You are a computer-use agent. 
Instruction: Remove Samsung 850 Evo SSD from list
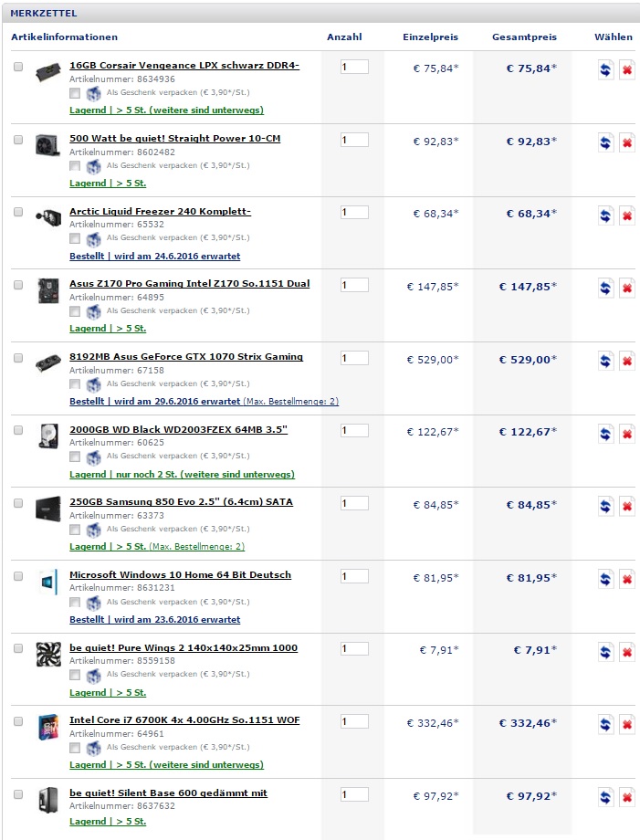point(627,506)
